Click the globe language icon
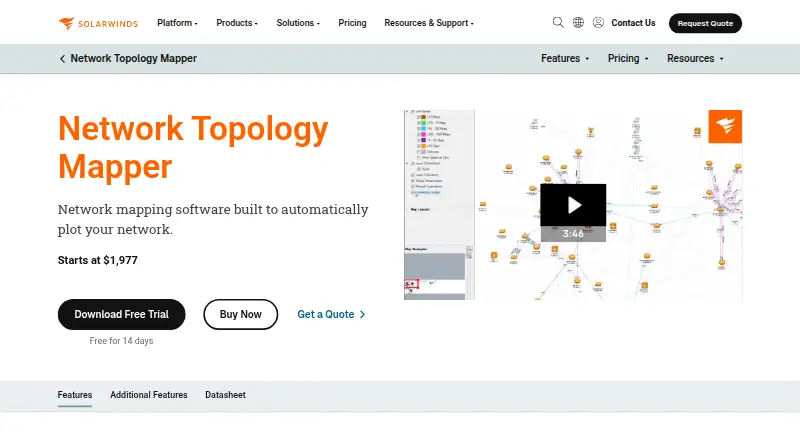Screen dimensions: 800x440 (578, 22)
